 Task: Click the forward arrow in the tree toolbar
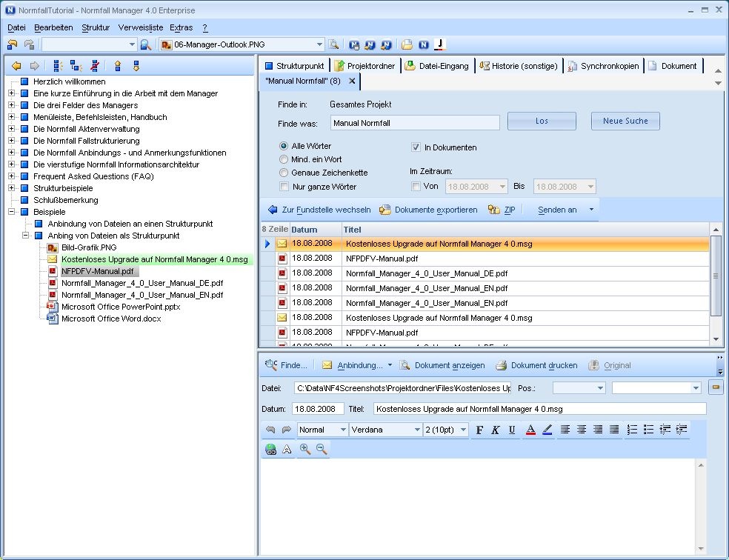pyautogui.click(x=34, y=66)
